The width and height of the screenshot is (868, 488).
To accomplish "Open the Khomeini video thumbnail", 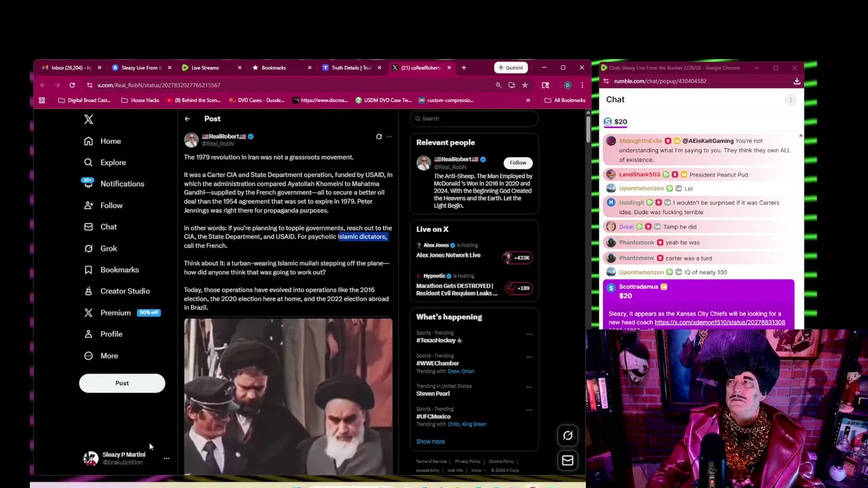I will [288, 396].
